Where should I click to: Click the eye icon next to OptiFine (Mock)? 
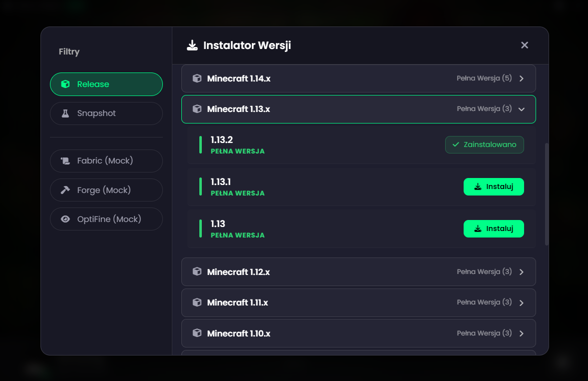pyautogui.click(x=65, y=219)
